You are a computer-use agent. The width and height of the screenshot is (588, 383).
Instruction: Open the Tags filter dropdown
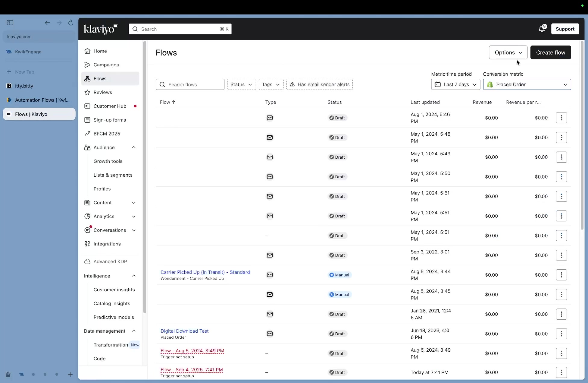click(x=271, y=84)
